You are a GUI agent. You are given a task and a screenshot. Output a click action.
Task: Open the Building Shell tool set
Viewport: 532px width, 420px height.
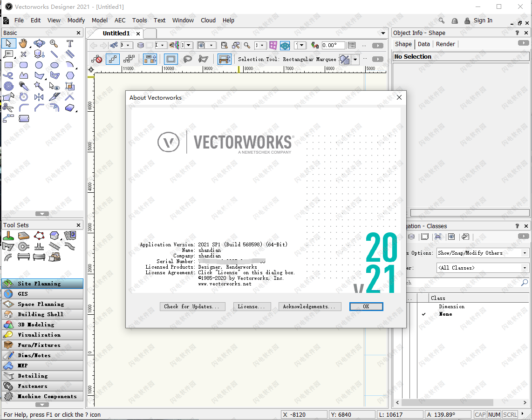[x=42, y=314]
